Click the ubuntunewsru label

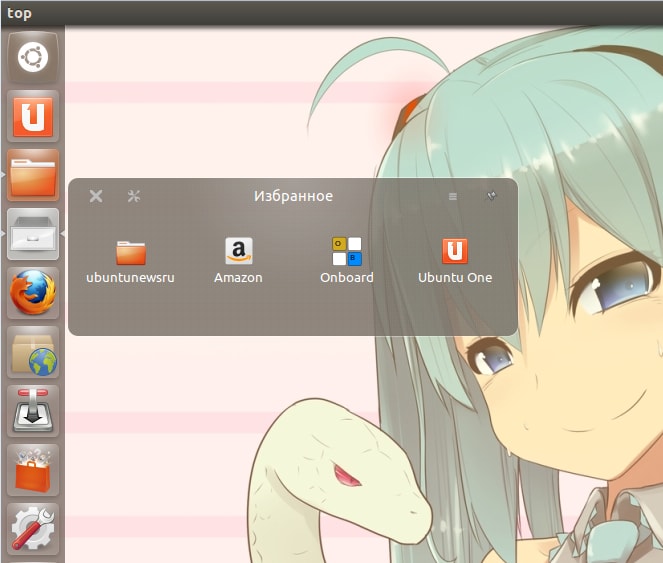coord(130,277)
